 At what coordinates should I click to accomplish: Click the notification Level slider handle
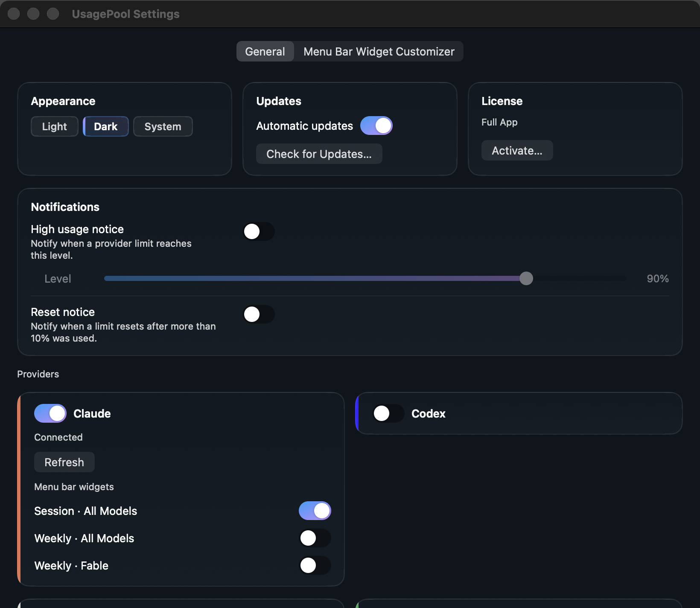[526, 278]
